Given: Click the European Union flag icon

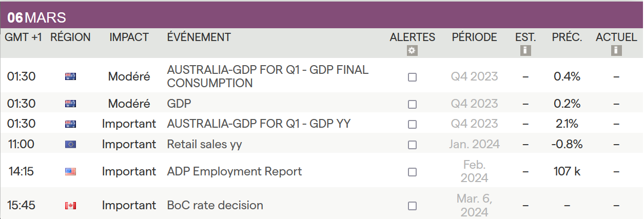Looking at the screenshot, I should click(71, 145).
